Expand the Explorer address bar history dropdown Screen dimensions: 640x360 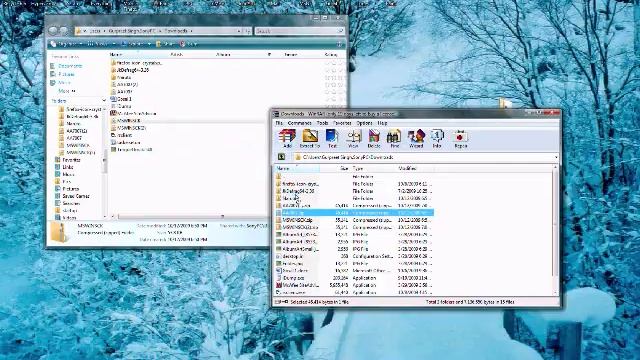coord(239,31)
